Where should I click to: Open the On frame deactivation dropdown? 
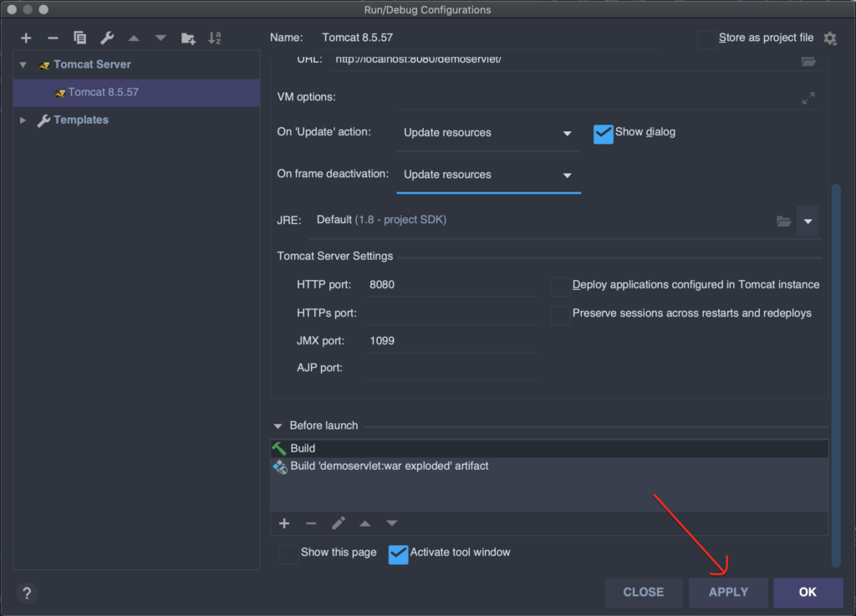click(x=488, y=176)
